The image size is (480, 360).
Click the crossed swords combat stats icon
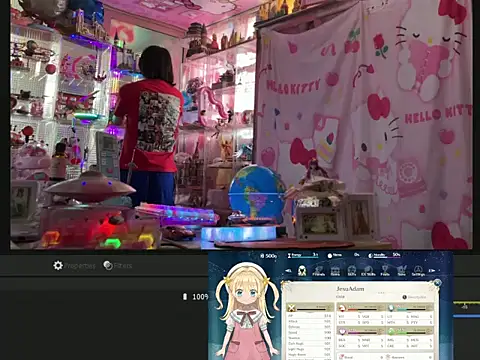coord(292,308)
